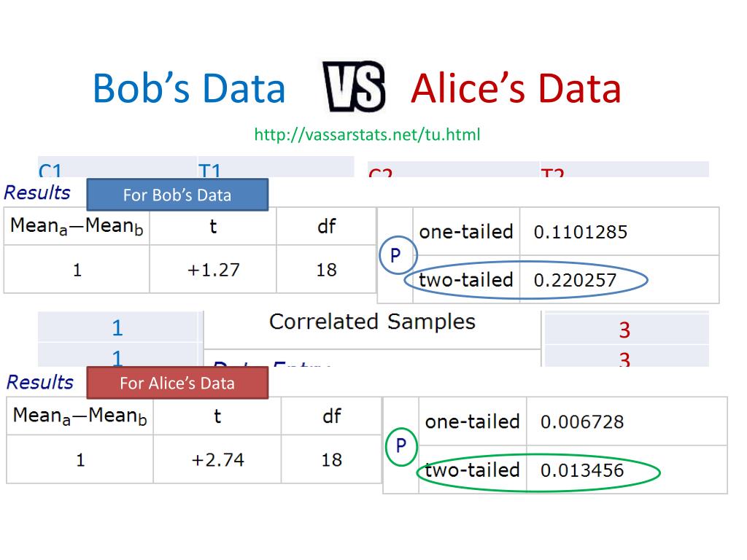Click the VS logo graphic
747x560 pixels.
tap(354, 86)
